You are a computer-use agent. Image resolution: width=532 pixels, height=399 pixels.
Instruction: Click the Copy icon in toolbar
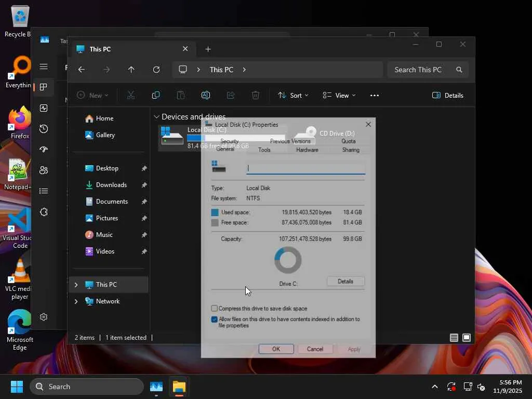point(156,96)
